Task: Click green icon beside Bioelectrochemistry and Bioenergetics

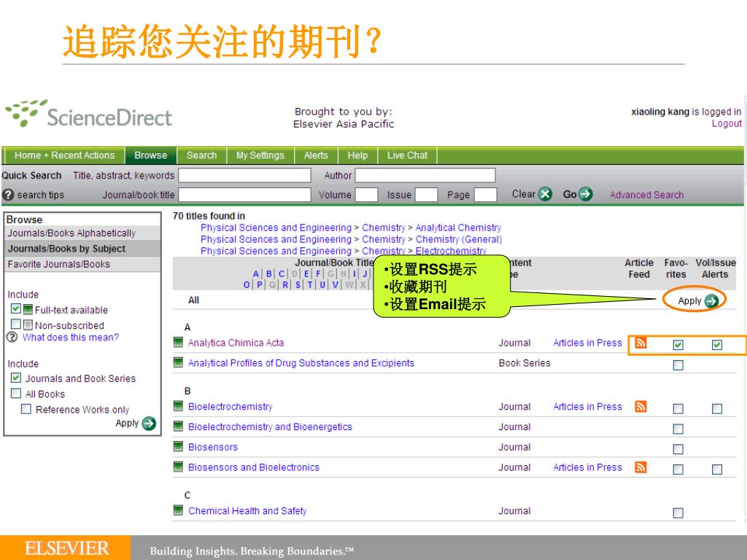Action: (178, 426)
